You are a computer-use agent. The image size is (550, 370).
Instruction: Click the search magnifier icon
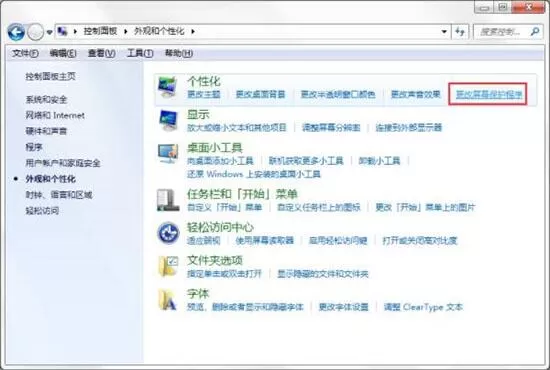(x=535, y=32)
